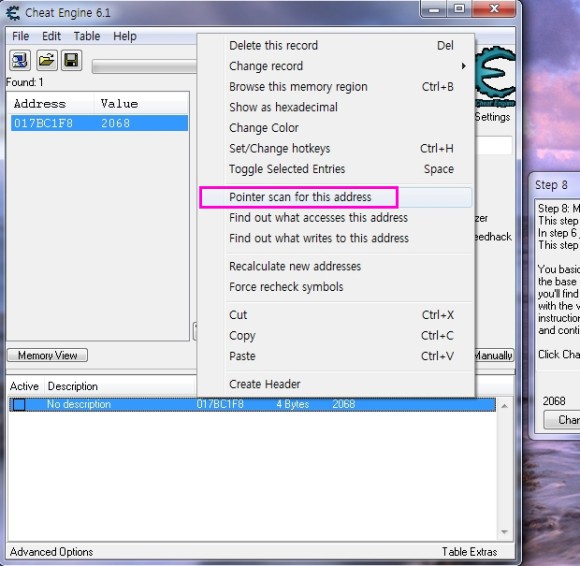This screenshot has width=580, height=566.
Task: Choose Recalculate new addresses
Action: point(336,266)
